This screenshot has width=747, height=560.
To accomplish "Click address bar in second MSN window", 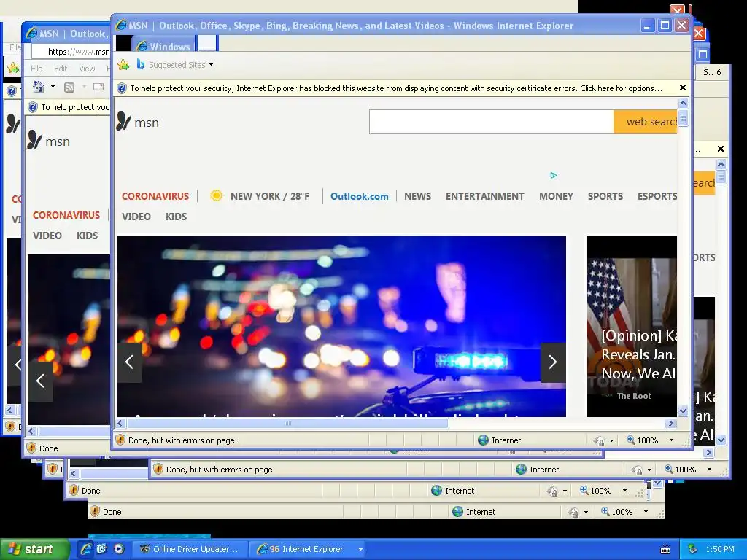I will (71, 52).
